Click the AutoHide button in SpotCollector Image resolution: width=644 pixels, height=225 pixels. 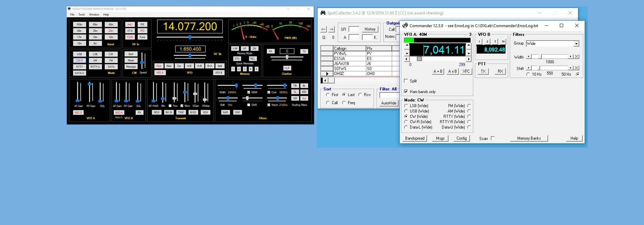[x=388, y=103]
